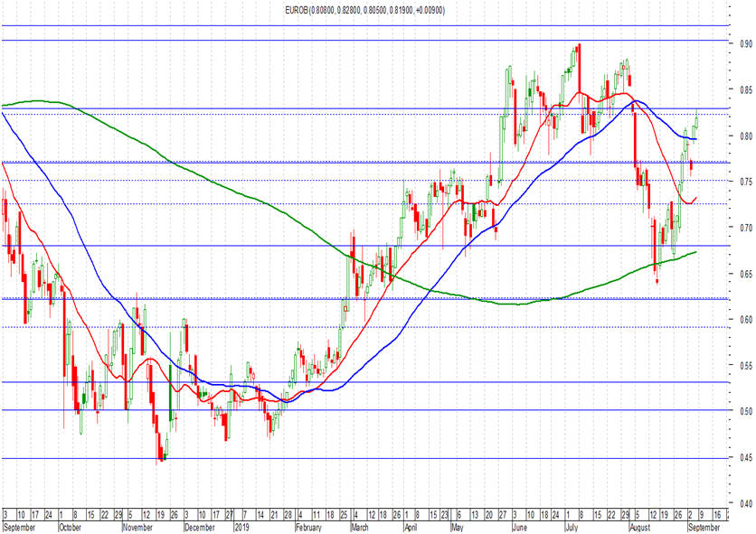Select the May month label
This screenshot has height=534, width=756.
pyautogui.click(x=458, y=528)
